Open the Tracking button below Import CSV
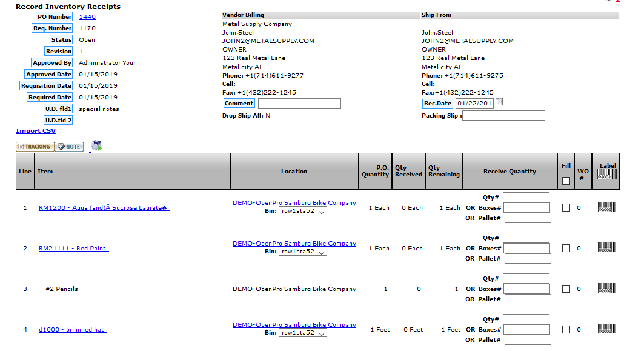This screenshot has width=644, height=351. [x=35, y=147]
